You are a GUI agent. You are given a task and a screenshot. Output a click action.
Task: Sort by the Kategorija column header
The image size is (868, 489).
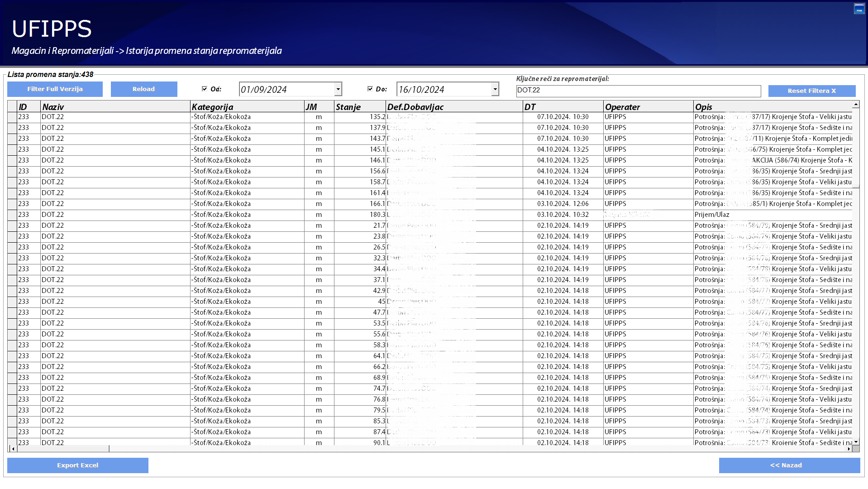point(247,107)
